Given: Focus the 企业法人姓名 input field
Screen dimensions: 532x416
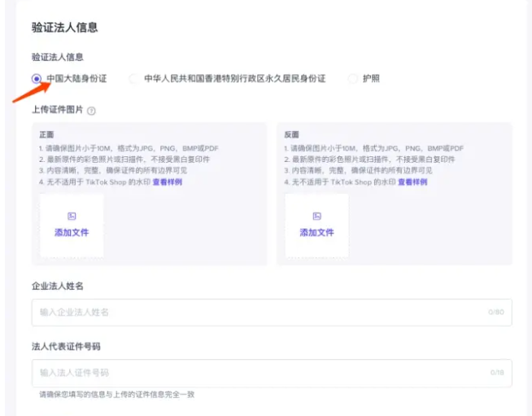Looking at the screenshot, I should point(260,312).
